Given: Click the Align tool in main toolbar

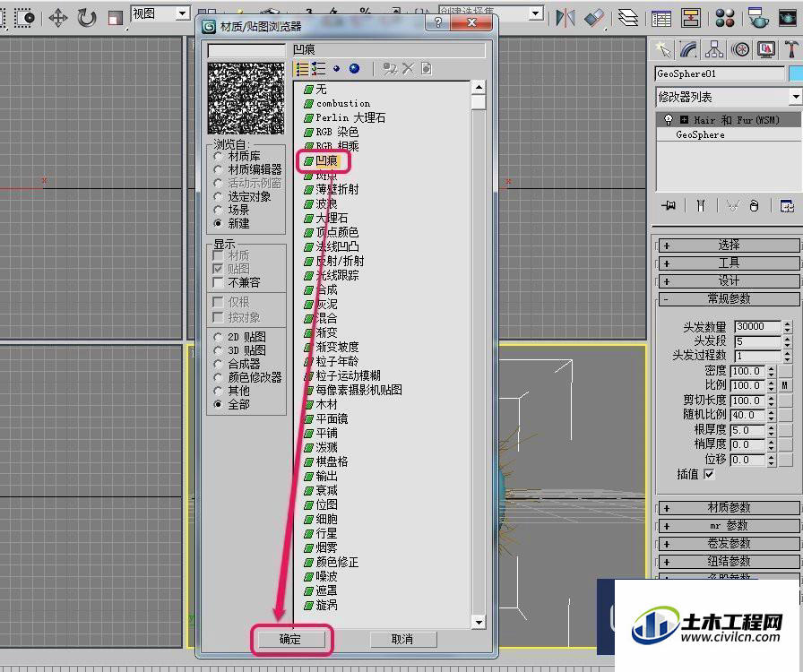Looking at the screenshot, I should tap(594, 18).
